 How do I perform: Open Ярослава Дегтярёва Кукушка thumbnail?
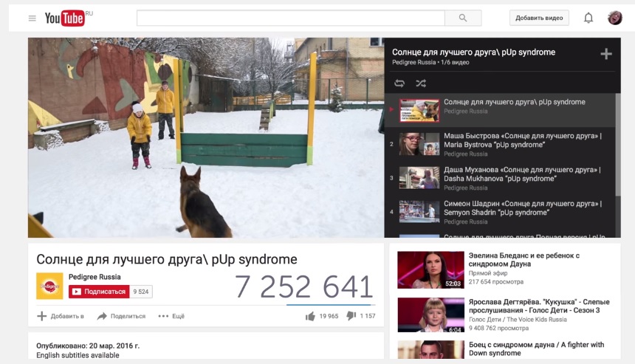pos(430,315)
